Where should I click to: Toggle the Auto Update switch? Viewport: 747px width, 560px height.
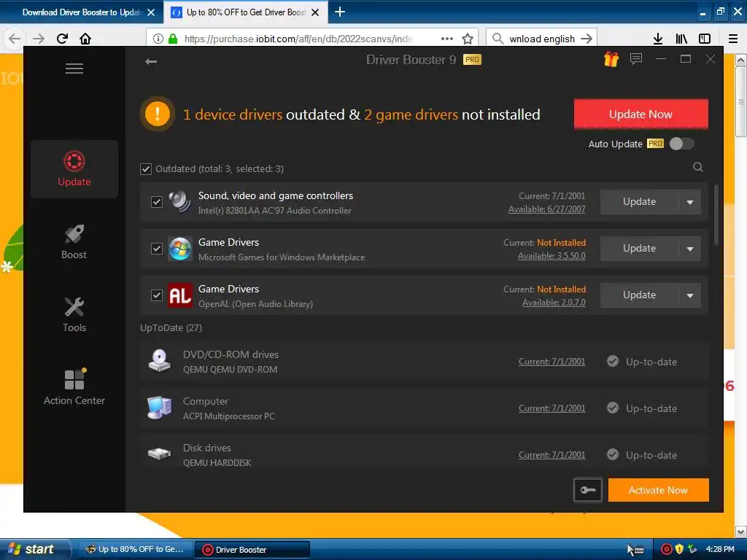pos(682,144)
